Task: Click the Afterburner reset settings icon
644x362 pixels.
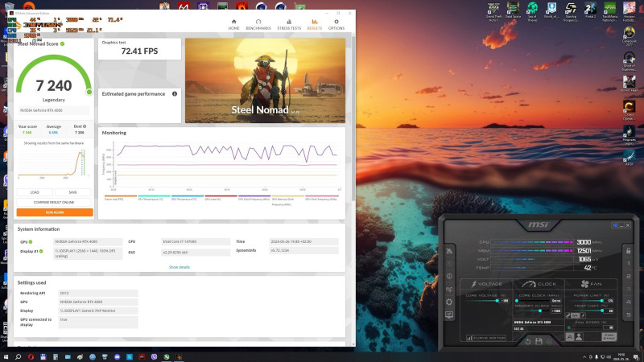Action: click(x=528, y=341)
